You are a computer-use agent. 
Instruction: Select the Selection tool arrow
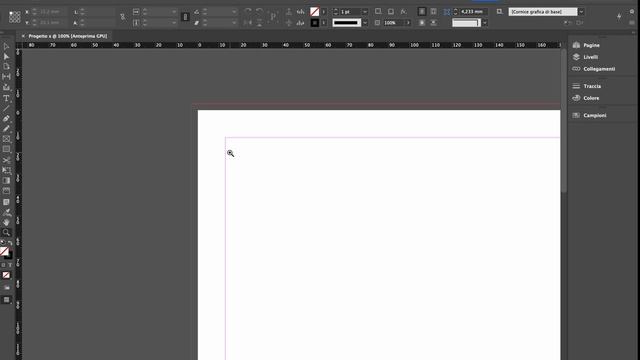[6, 47]
